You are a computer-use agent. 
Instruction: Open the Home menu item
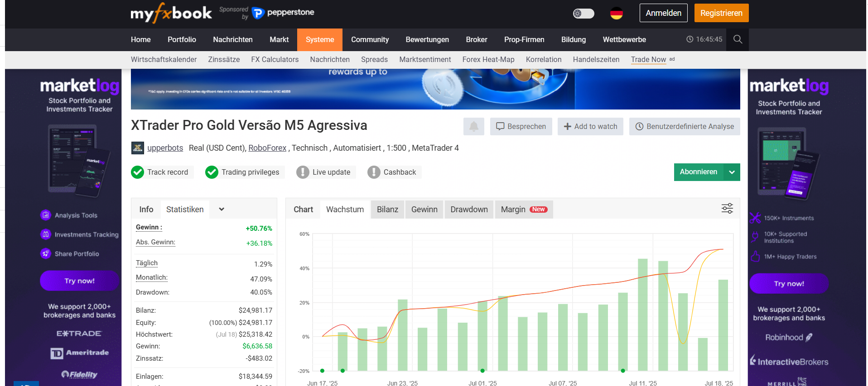pos(141,39)
